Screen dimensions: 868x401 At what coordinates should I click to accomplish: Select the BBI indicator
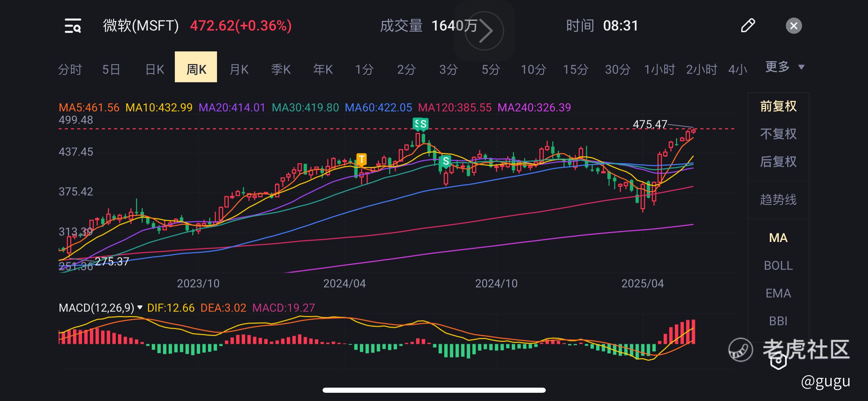click(778, 321)
